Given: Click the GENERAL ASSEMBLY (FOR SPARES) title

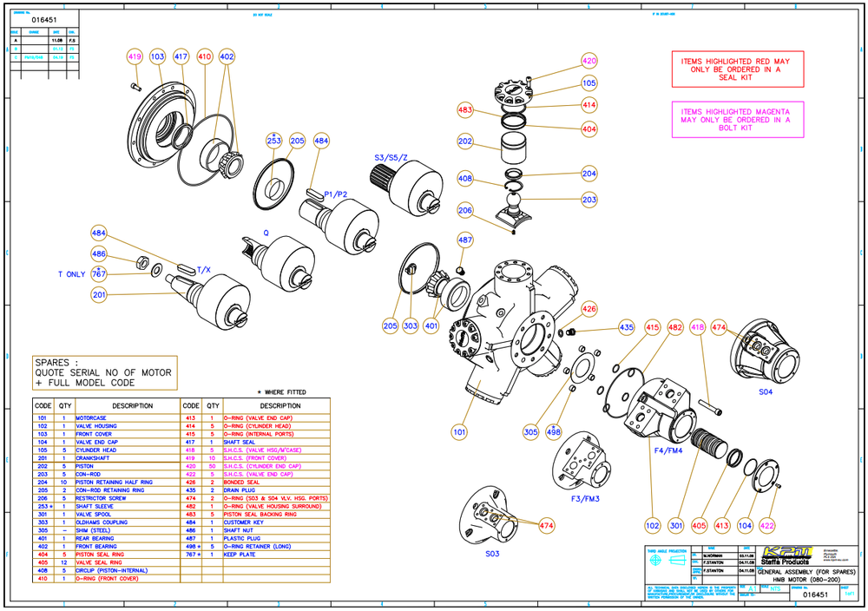Looking at the screenshot, I should point(806,572).
